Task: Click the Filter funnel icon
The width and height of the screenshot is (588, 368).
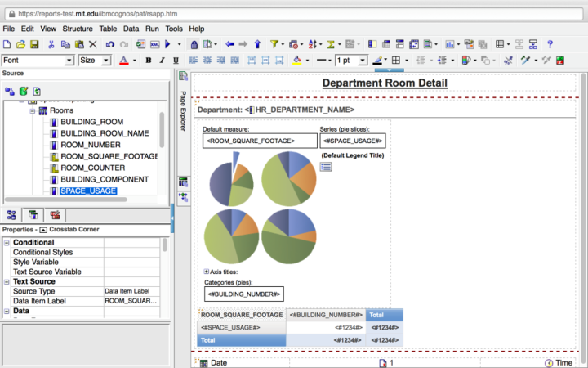Action: 274,44
